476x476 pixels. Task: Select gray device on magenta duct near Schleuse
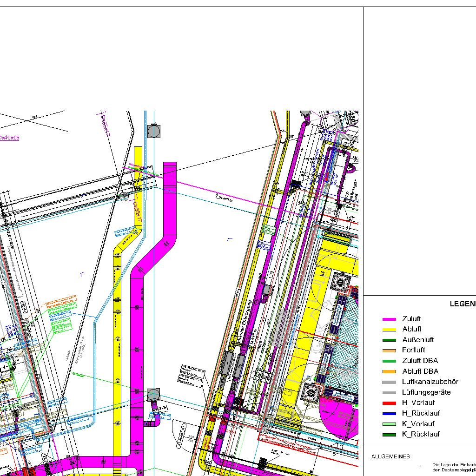[x=267, y=291]
